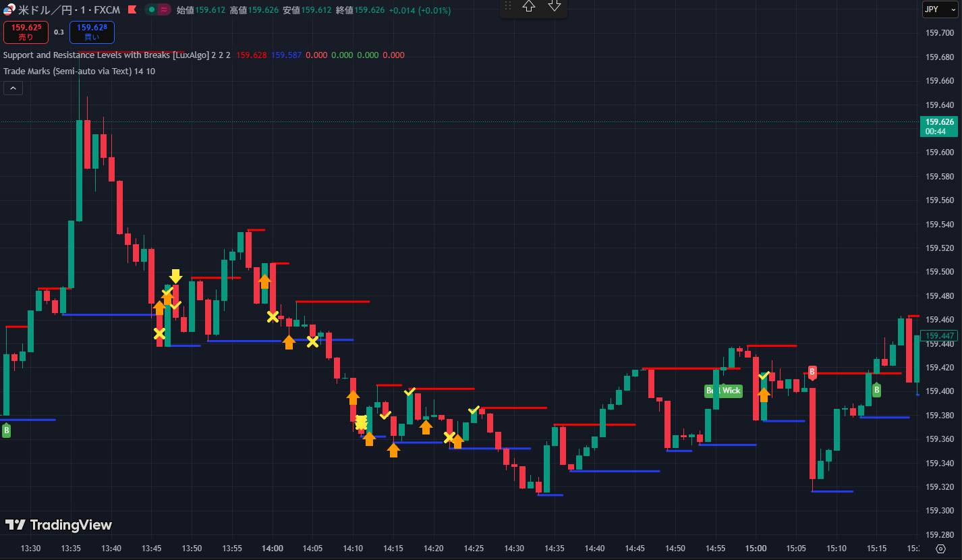
Task: Click the red B break label near 15:07
Action: 812,372
